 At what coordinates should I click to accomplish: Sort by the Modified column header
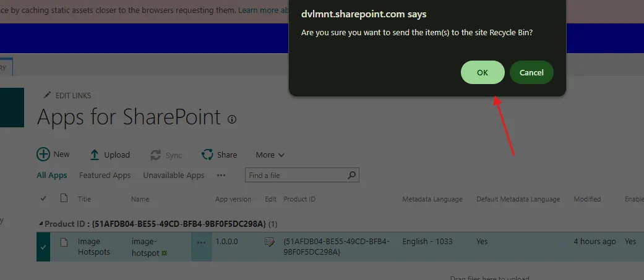[587, 199]
